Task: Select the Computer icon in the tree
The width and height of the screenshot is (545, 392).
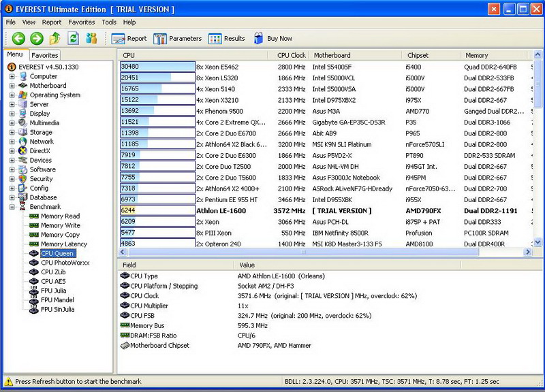Action: 23,76
